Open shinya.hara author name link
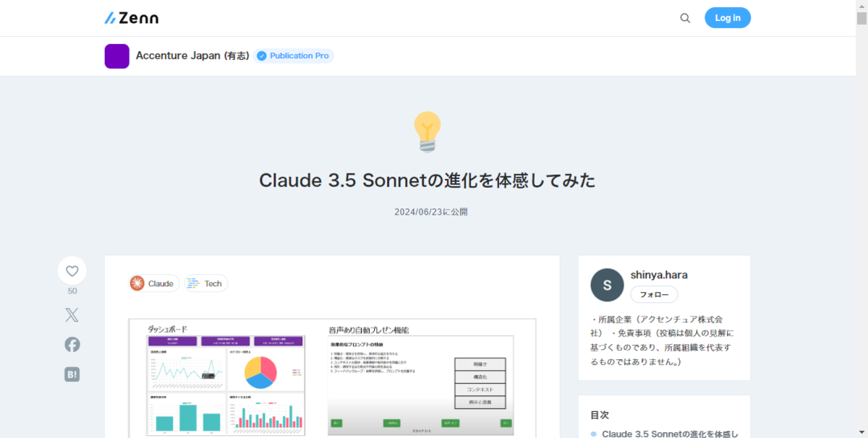The width and height of the screenshot is (868, 438). point(659,275)
